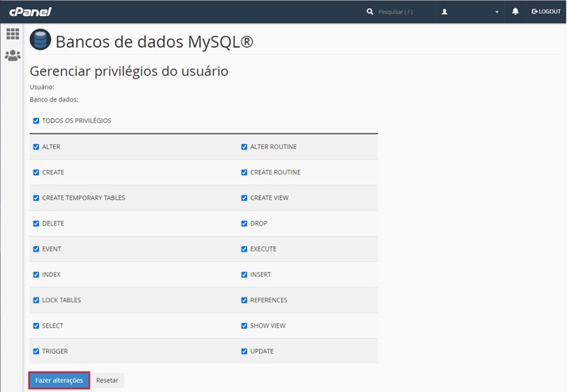Click the Resetar button

tap(107, 380)
